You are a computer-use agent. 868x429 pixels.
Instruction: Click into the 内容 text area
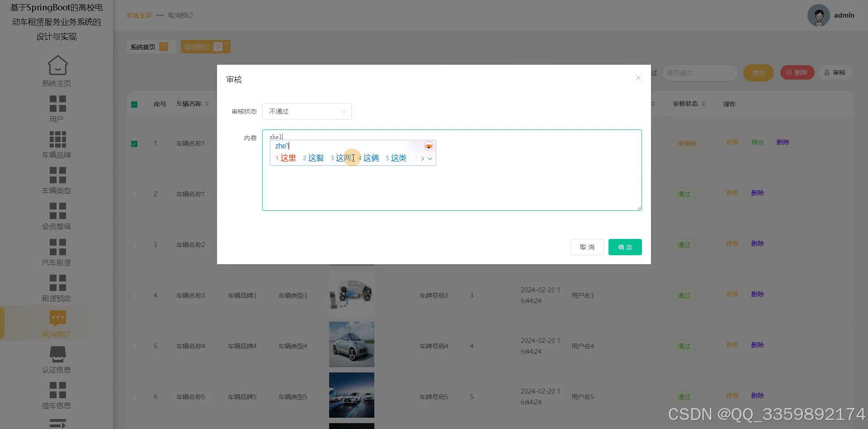click(452, 170)
